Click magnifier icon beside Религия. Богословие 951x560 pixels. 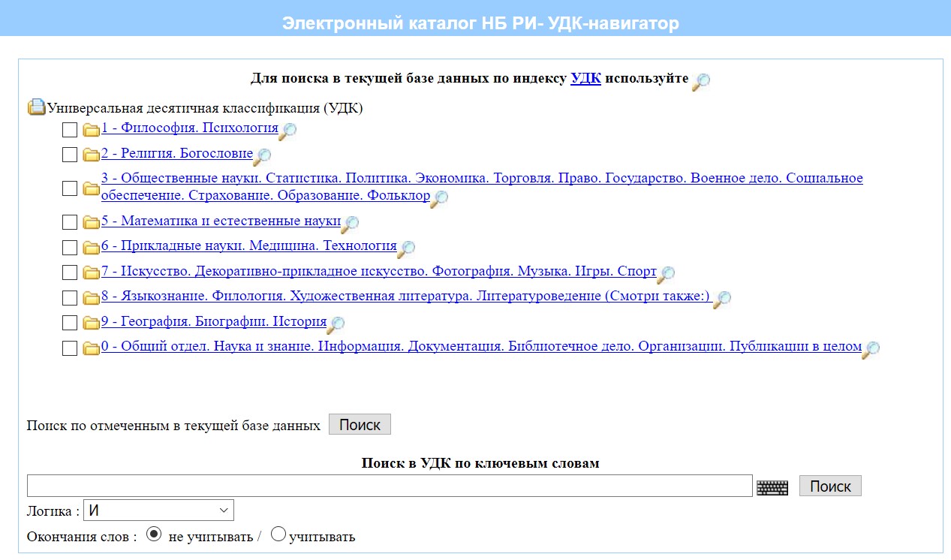262,157
